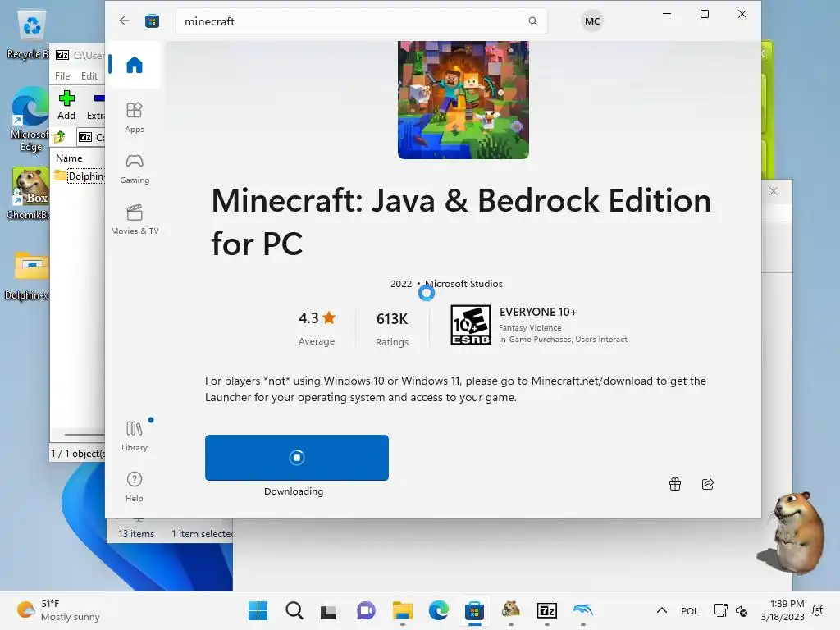This screenshot has height=630, width=840.
Task: Click the EVERYONE 10+ rating text
Action: pyautogui.click(x=538, y=312)
